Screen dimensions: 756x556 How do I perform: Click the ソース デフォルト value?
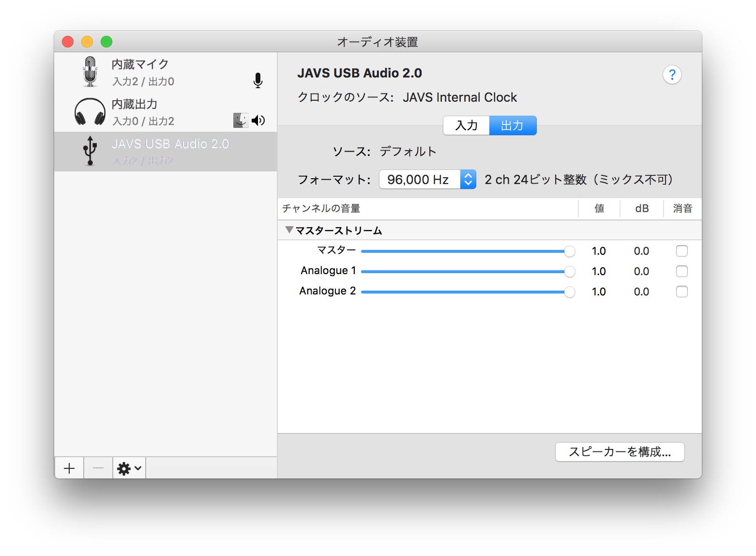(x=408, y=152)
